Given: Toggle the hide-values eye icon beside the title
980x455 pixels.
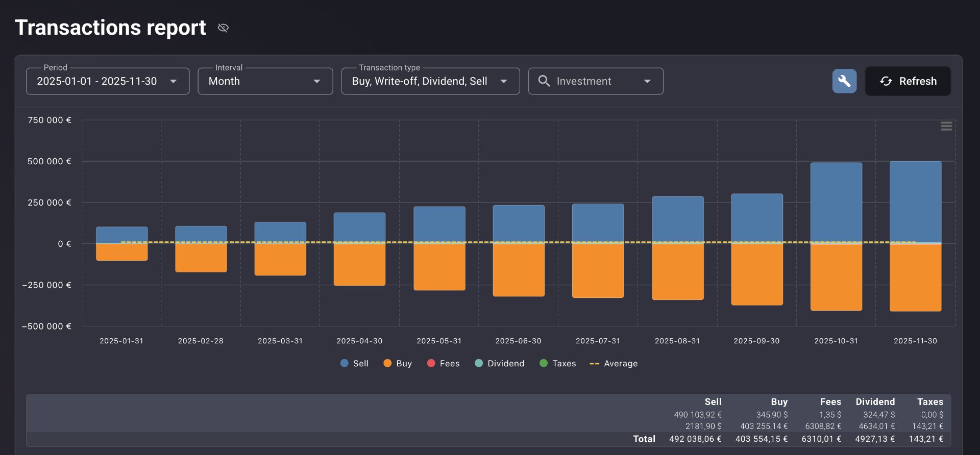Looking at the screenshot, I should [x=223, y=28].
